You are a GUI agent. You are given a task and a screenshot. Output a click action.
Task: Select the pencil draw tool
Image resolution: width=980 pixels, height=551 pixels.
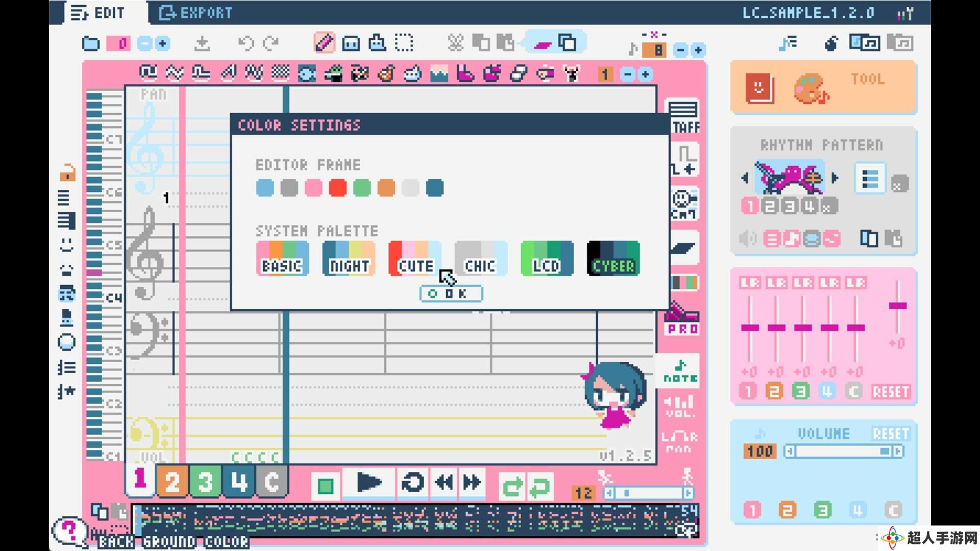tap(324, 43)
